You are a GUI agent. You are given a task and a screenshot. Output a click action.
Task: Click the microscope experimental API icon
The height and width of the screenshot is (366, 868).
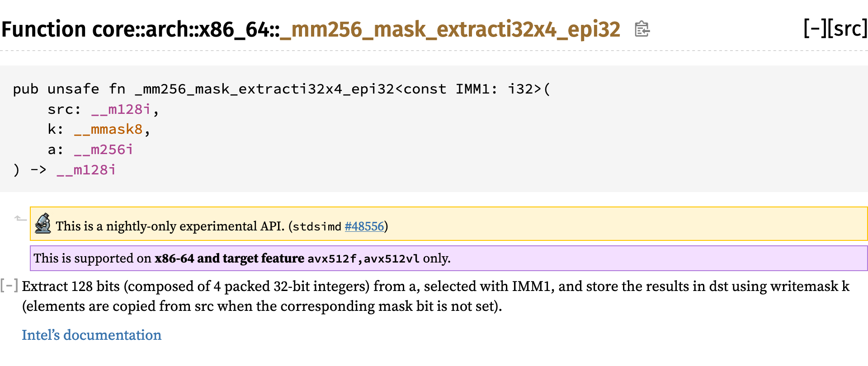coord(43,224)
